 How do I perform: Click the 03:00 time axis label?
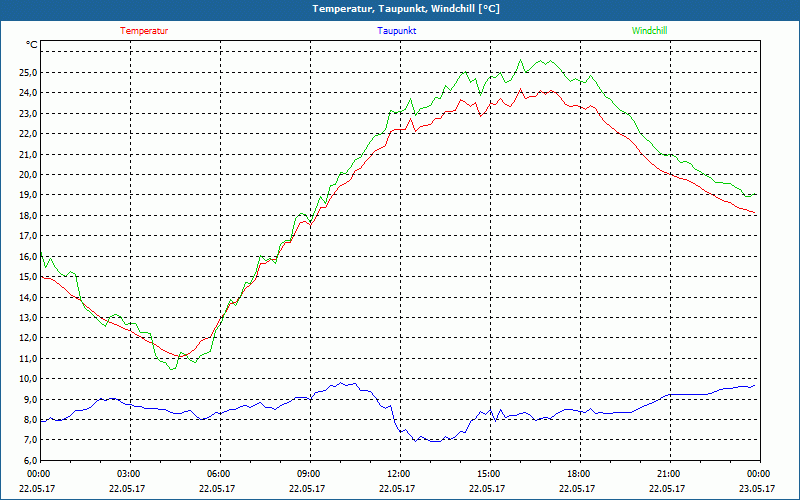(x=128, y=474)
